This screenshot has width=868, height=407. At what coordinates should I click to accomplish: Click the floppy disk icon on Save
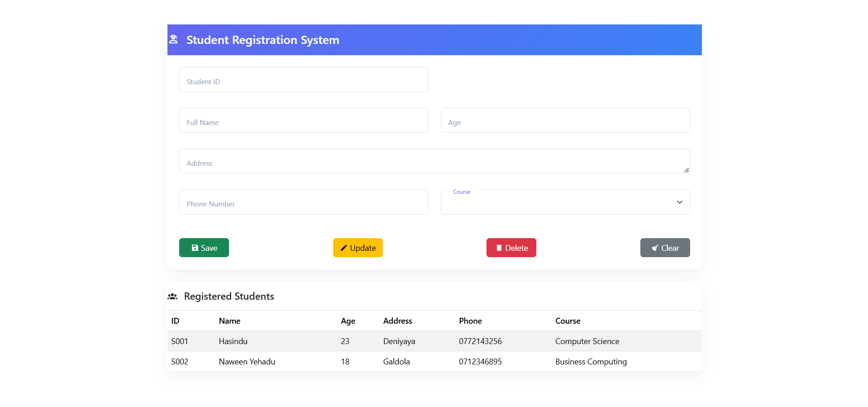pyautogui.click(x=195, y=248)
